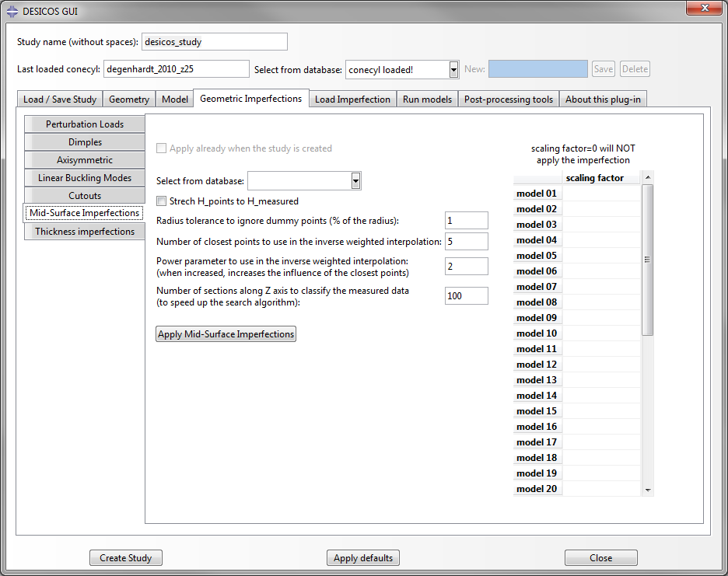Click the Close button at the bottom
This screenshot has width=728, height=576.
coord(600,558)
